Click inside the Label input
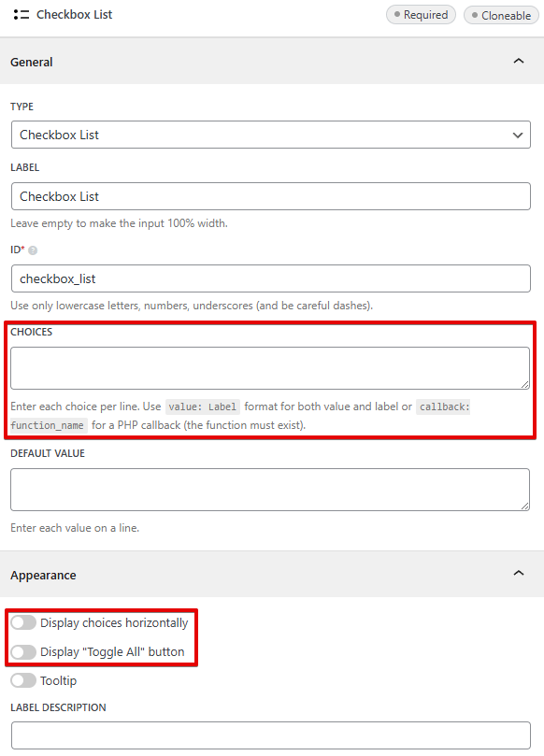This screenshot has width=544, height=756. point(271,196)
